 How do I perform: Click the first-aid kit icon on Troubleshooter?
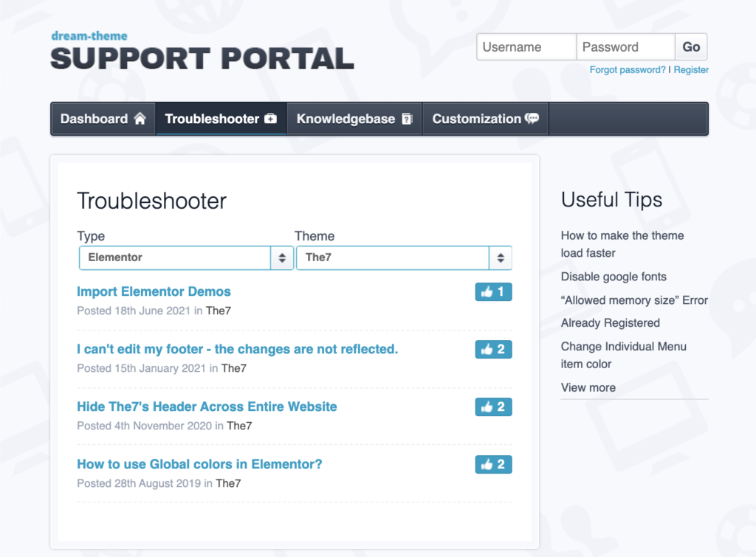coord(270,119)
